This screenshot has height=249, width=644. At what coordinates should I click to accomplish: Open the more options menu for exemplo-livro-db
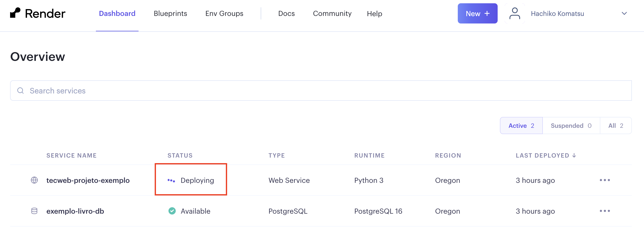coord(605,211)
